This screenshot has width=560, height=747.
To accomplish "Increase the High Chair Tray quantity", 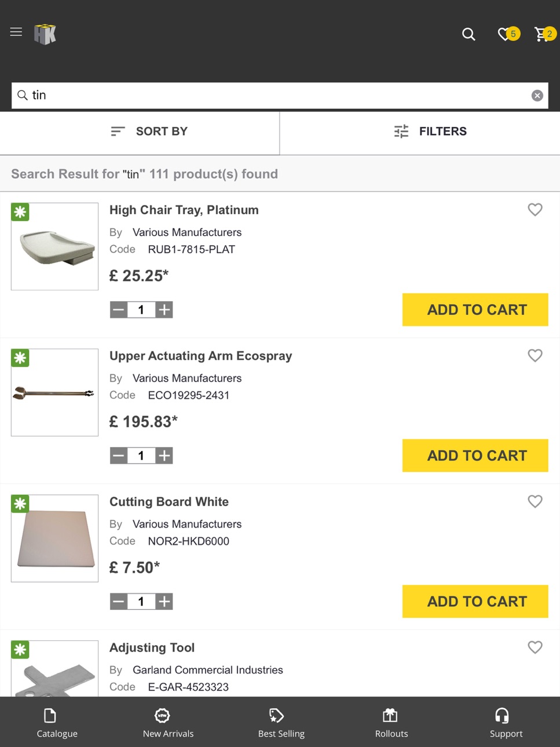I will tap(164, 310).
